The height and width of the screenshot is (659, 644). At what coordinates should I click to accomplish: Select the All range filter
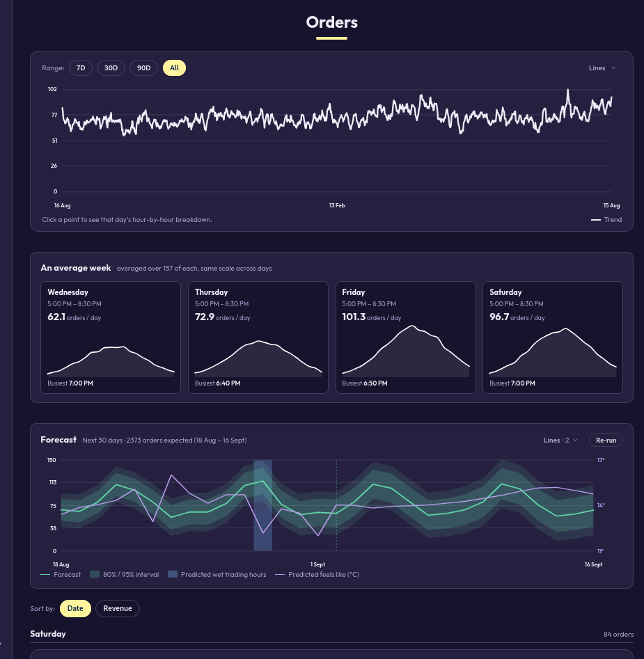click(x=175, y=68)
